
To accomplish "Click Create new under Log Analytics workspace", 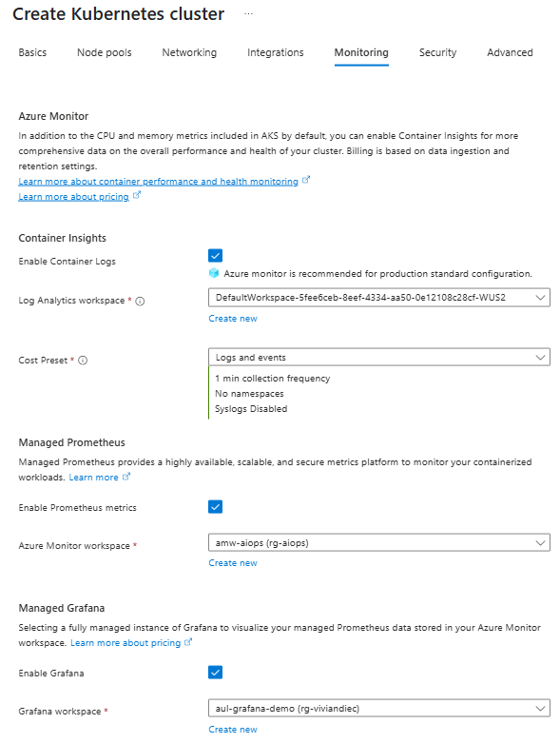I will pos(233,319).
